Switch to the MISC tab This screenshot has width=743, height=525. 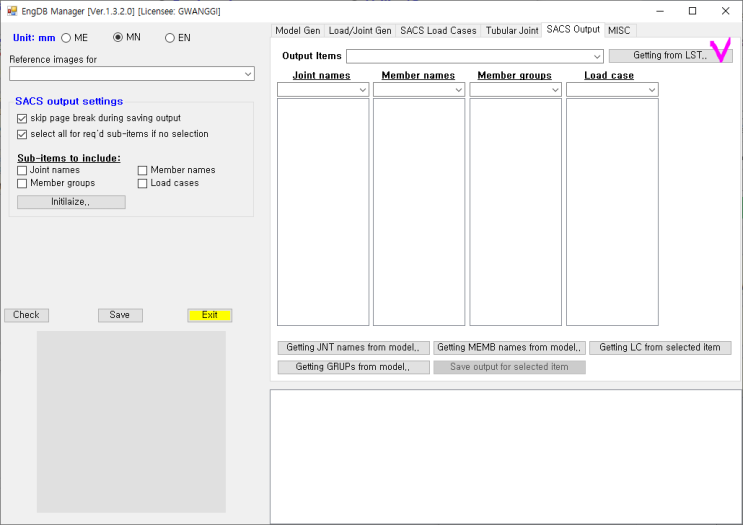[619, 31]
